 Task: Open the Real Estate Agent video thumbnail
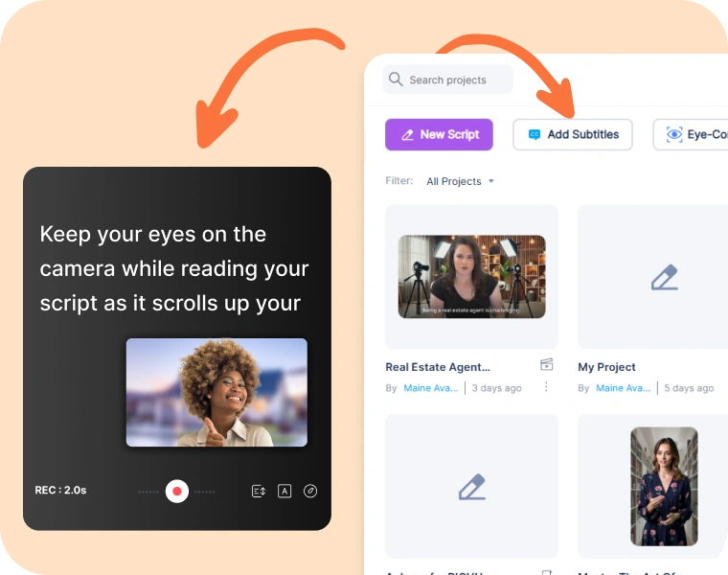point(471,276)
